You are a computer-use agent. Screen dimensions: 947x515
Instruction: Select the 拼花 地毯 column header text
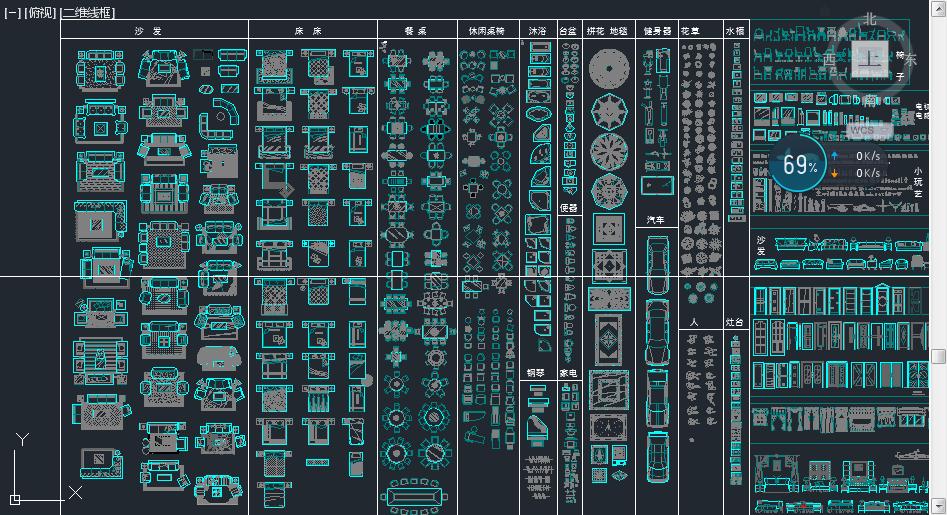click(607, 30)
